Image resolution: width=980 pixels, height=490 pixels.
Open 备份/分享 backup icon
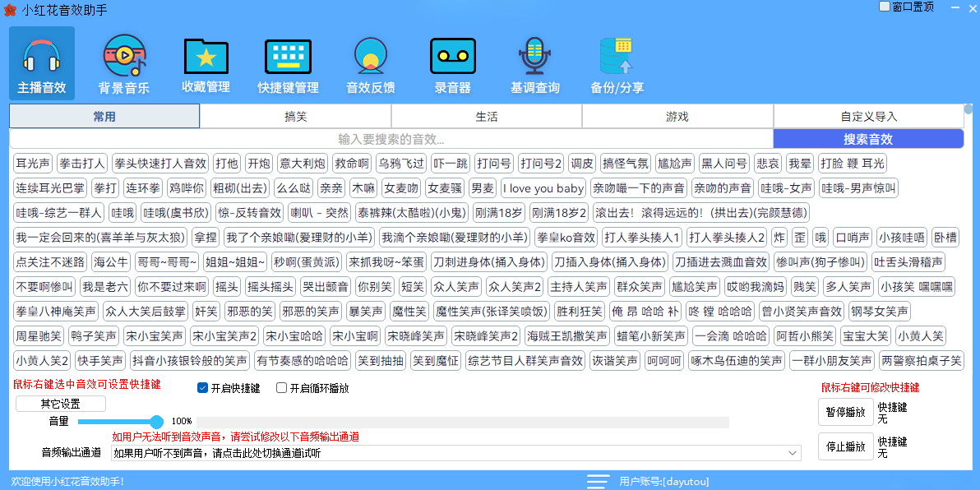click(617, 62)
